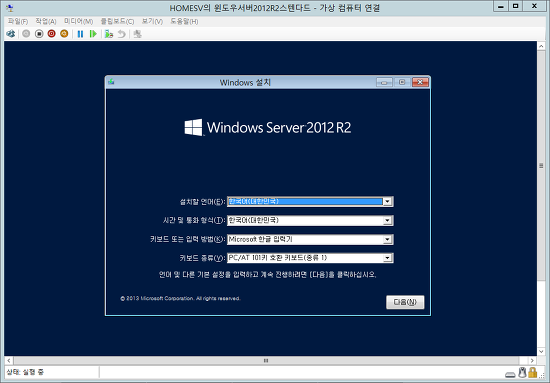
Task: Open the 미디어(M) menu
Action: (x=79, y=21)
